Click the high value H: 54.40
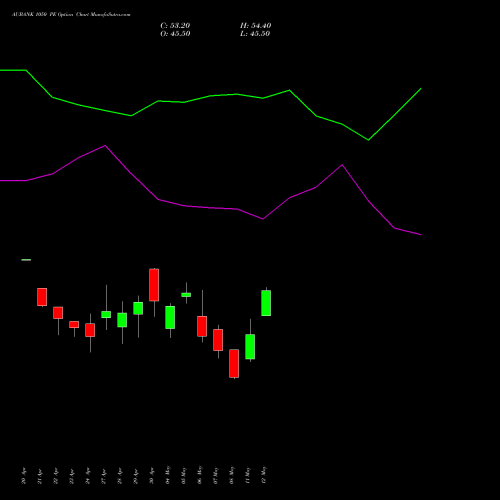The width and height of the screenshot is (500, 500). pyautogui.click(x=255, y=26)
